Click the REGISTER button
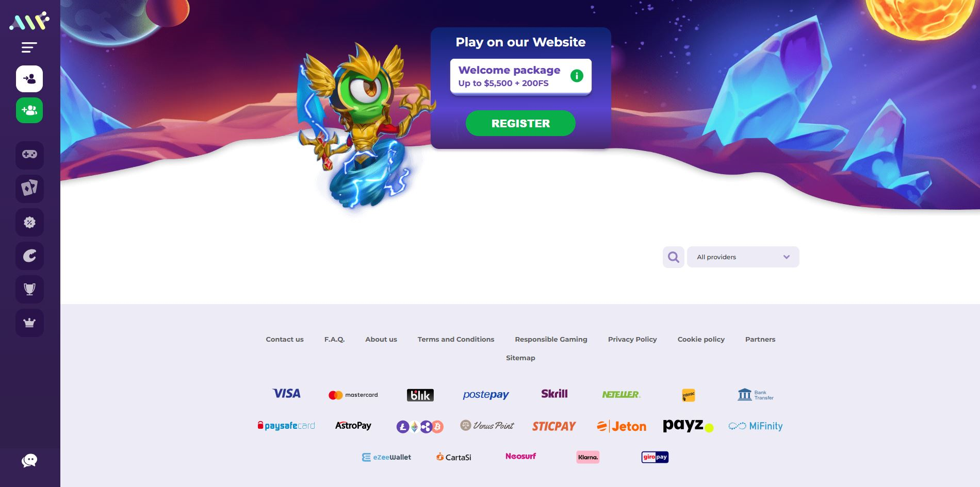This screenshot has height=487, width=980. click(x=520, y=123)
